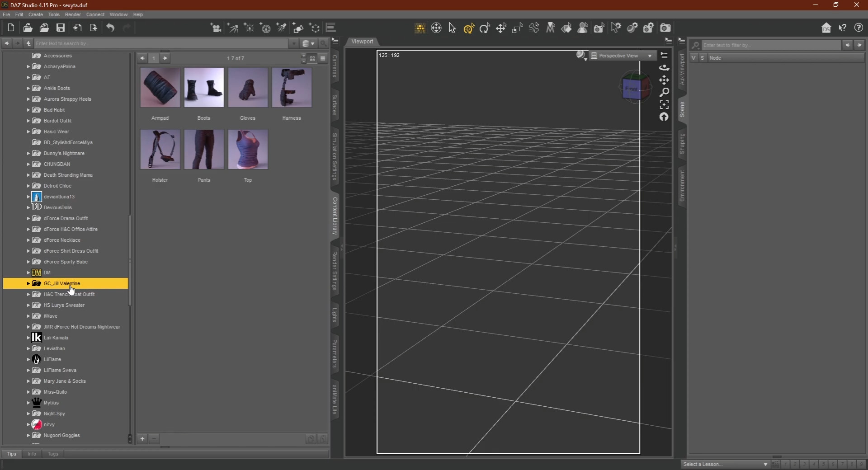
Task: Open the Create menu
Action: [x=36, y=14]
